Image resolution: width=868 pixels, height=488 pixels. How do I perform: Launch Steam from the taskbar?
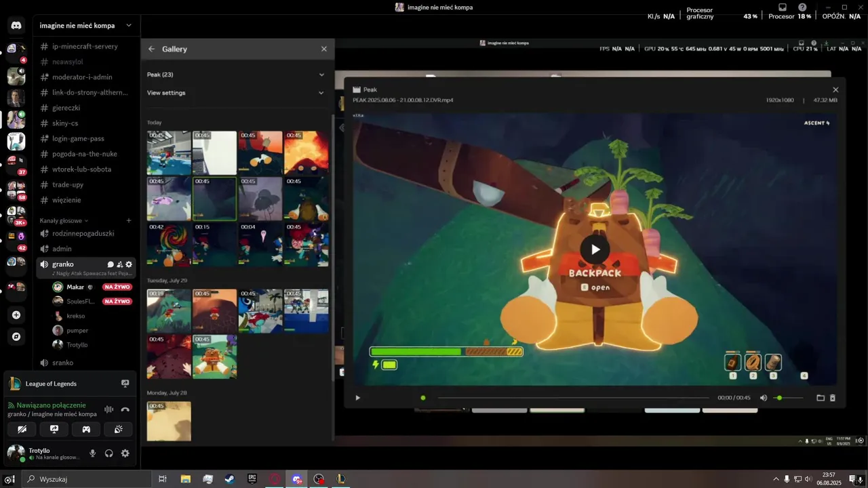230,479
